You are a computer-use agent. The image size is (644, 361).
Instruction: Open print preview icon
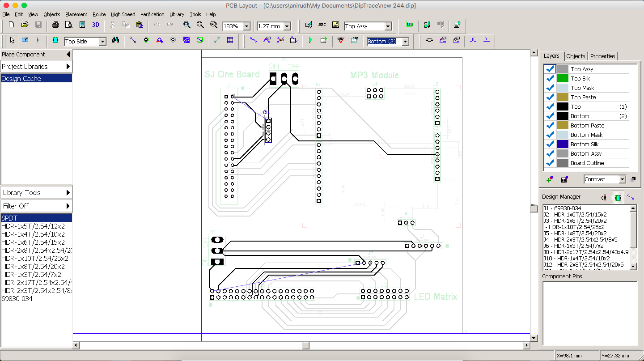[68, 25]
